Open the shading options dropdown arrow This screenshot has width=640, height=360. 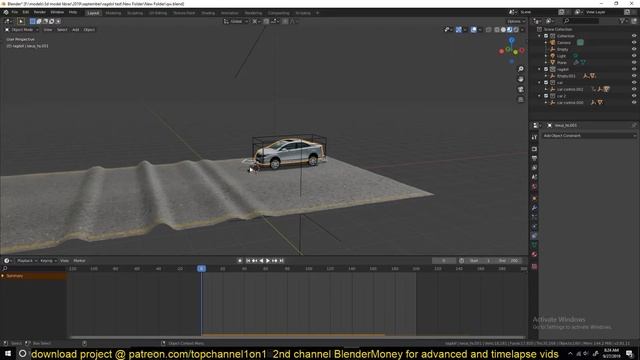[x=522, y=30]
